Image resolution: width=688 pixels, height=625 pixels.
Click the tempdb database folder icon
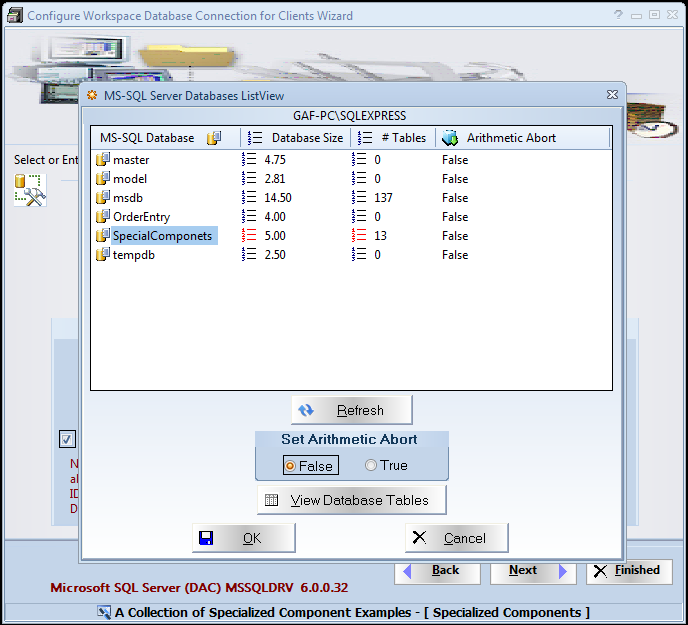pos(101,255)
